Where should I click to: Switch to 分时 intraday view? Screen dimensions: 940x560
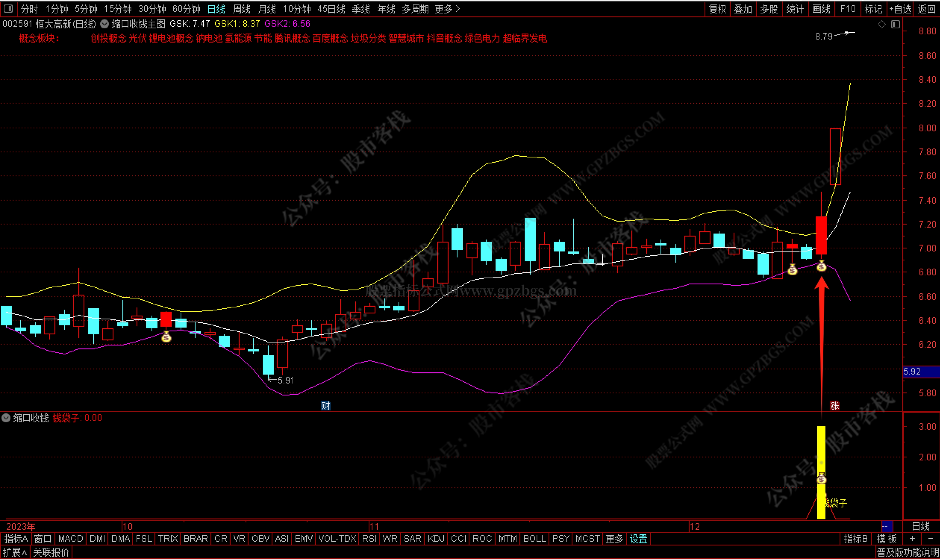(x=29, y=9)
